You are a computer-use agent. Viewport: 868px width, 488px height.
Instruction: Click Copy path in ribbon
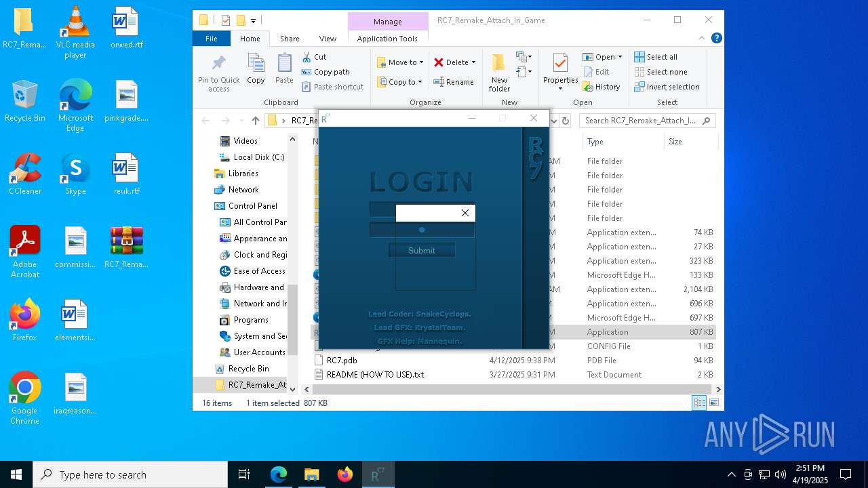click(x=325, y=72)
